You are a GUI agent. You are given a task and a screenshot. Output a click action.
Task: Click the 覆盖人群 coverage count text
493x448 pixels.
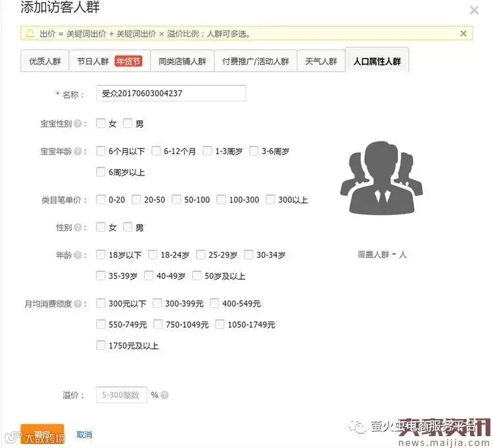click(382, 254)
